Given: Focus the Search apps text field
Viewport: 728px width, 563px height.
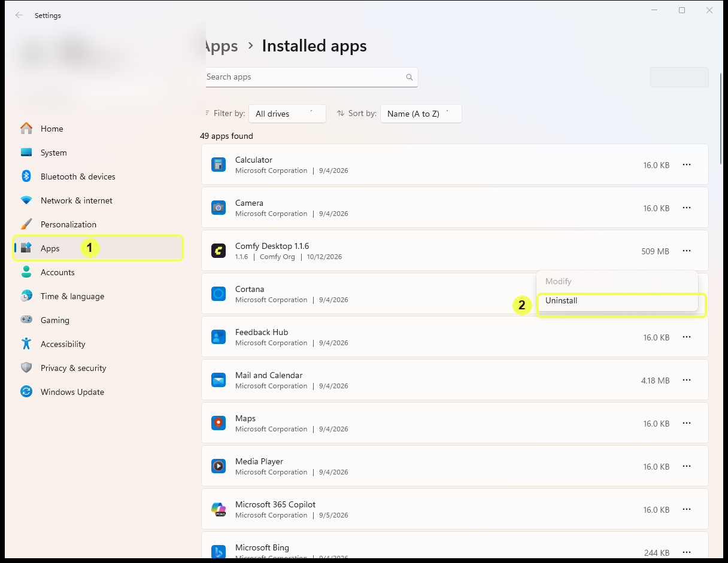Looking at the screenshot, I should click(x=309, y=77).
